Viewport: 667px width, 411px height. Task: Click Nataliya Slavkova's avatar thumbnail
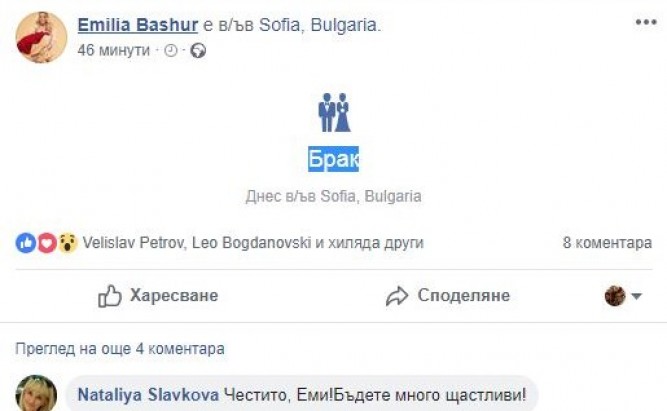pyautogui.click(x=35, y=394)
